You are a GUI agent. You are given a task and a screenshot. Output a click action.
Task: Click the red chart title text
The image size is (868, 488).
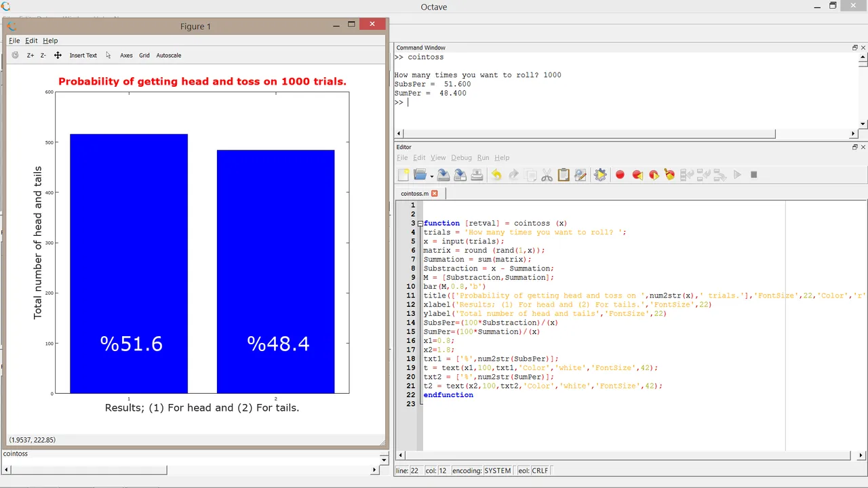coord(202,81)
